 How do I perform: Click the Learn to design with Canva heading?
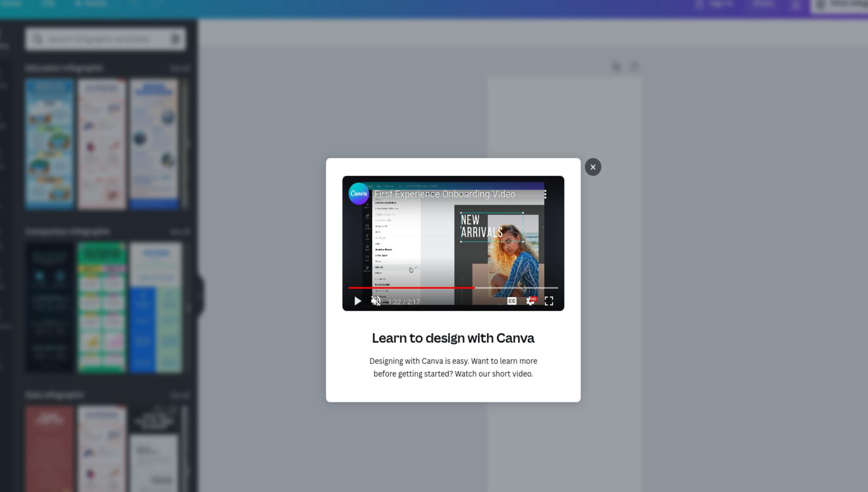(x=453, y=338)
